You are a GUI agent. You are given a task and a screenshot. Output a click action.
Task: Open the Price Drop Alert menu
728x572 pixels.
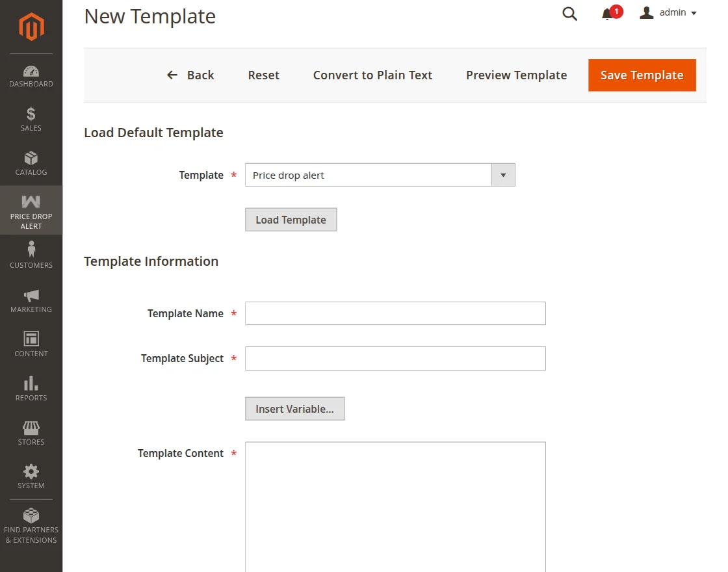point(31,211)
